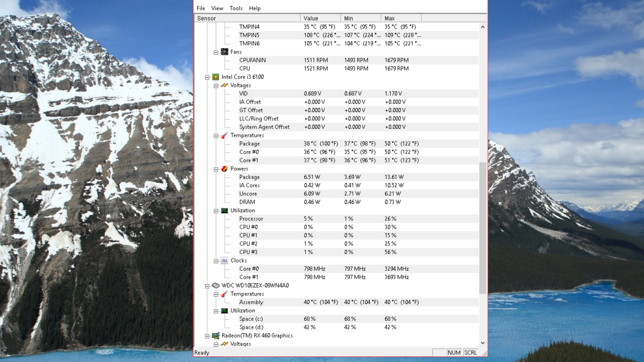
Task: Collapse the Radeon(TM) RX 460 Graphics node
Action: tap(207, 335)
